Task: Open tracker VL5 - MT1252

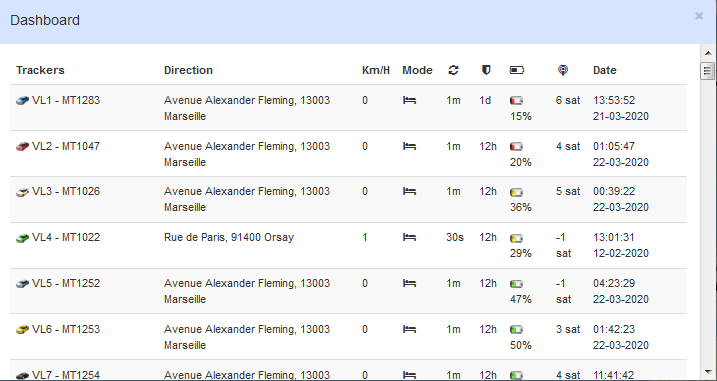Action: [x=66, y=284]
